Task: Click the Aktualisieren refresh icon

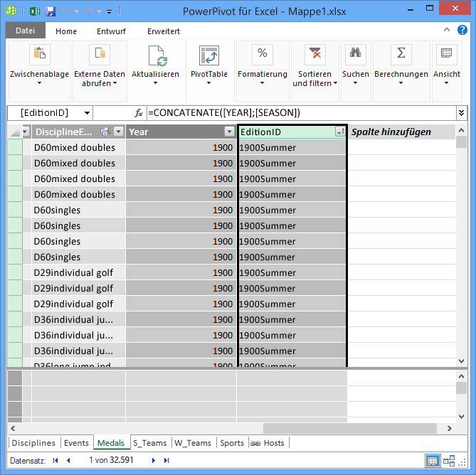Action: (158, 55)
